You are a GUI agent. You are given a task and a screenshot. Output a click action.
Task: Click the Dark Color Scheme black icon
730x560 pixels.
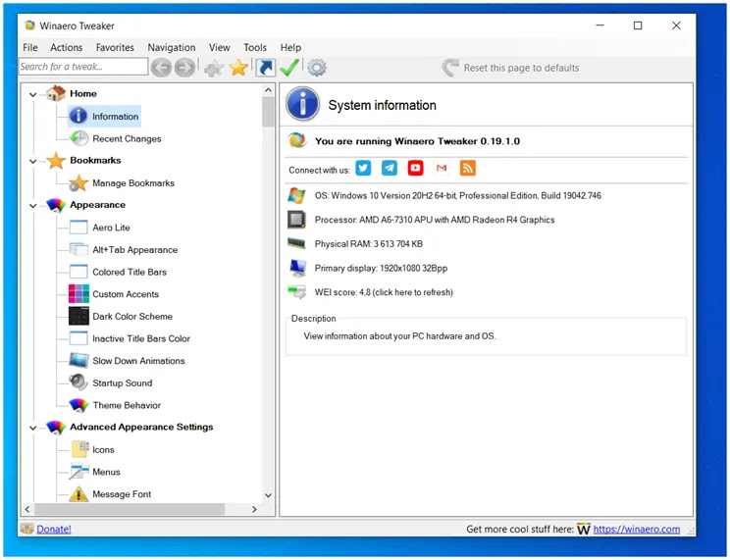point(78,316)
